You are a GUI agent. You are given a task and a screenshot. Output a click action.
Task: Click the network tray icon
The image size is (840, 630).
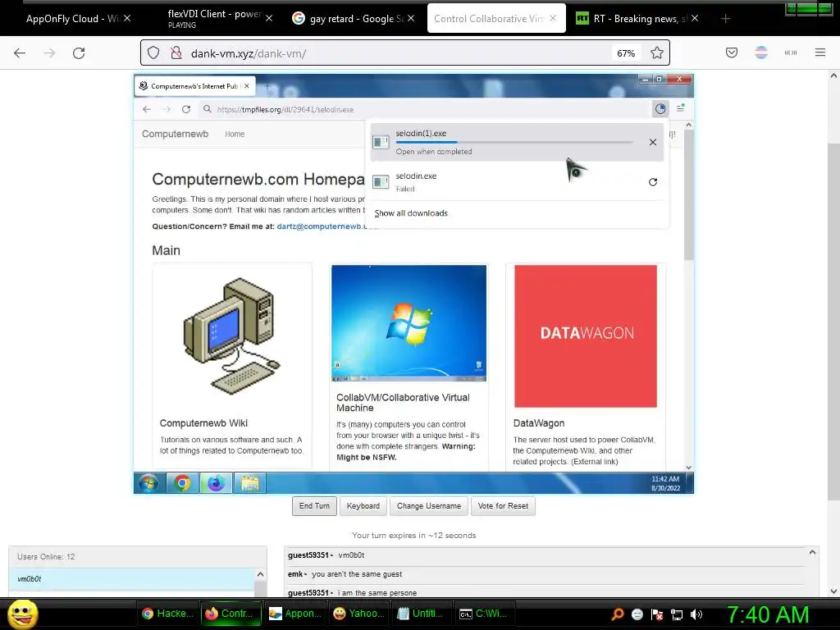677,614
